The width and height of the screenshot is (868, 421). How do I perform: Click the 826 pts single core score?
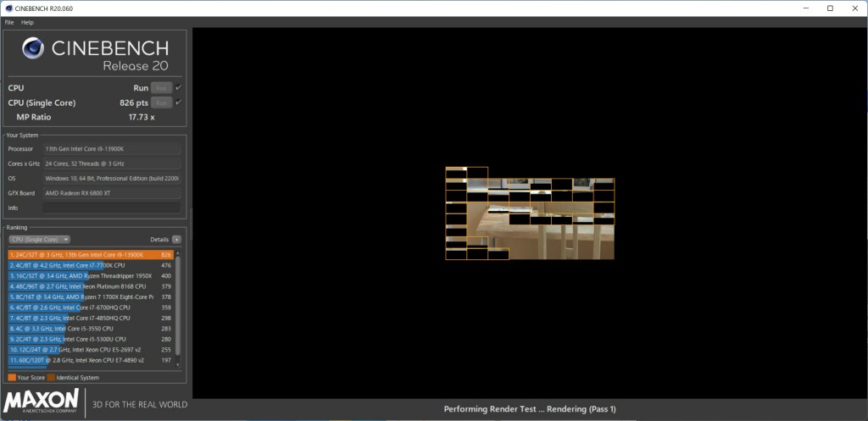pos(134,102)
